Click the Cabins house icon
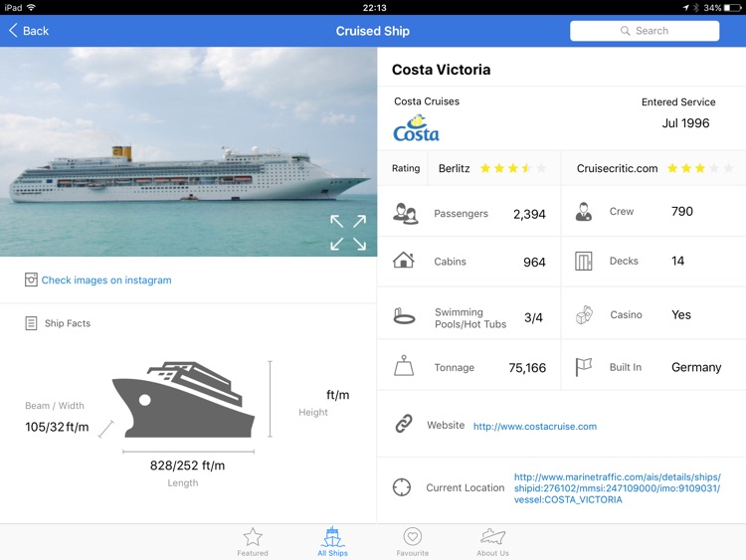 [x=404, y=260]
